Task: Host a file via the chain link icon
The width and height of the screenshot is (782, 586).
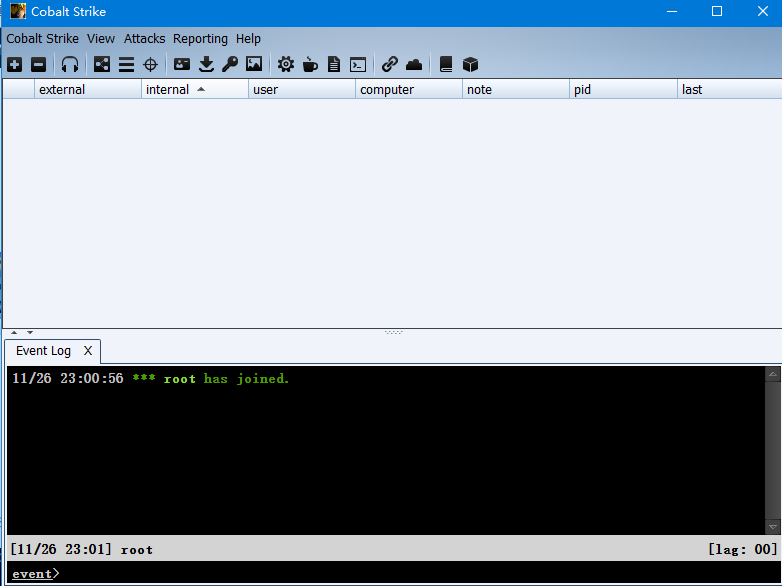Action: point(390,64)
